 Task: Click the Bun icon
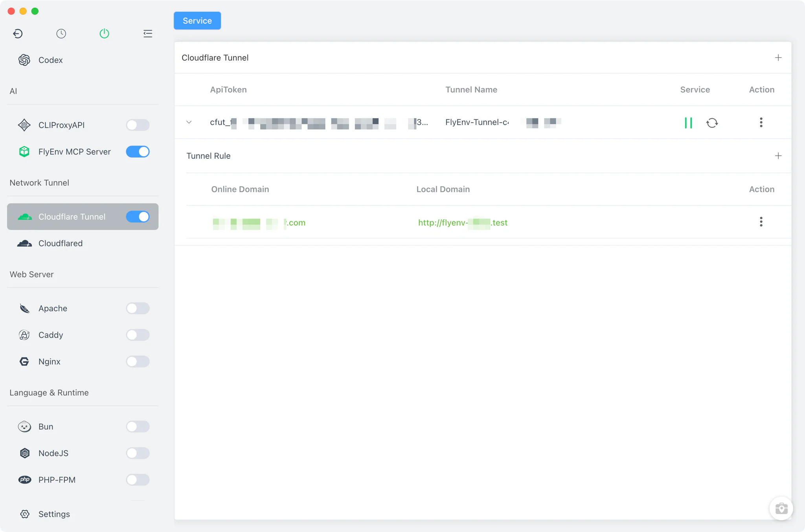coord(24,427)
